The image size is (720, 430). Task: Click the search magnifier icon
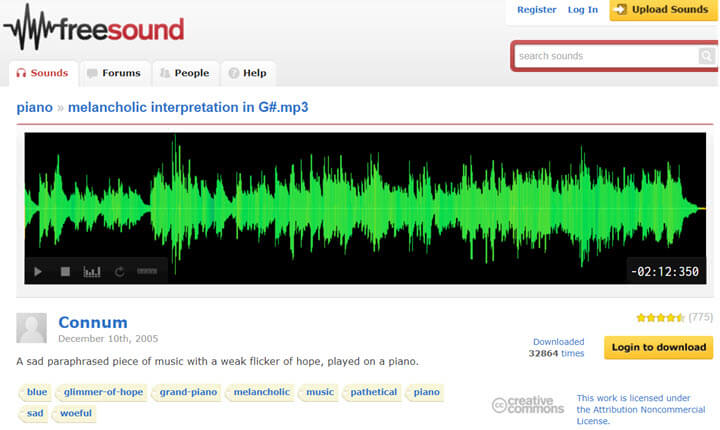point(706,56)
